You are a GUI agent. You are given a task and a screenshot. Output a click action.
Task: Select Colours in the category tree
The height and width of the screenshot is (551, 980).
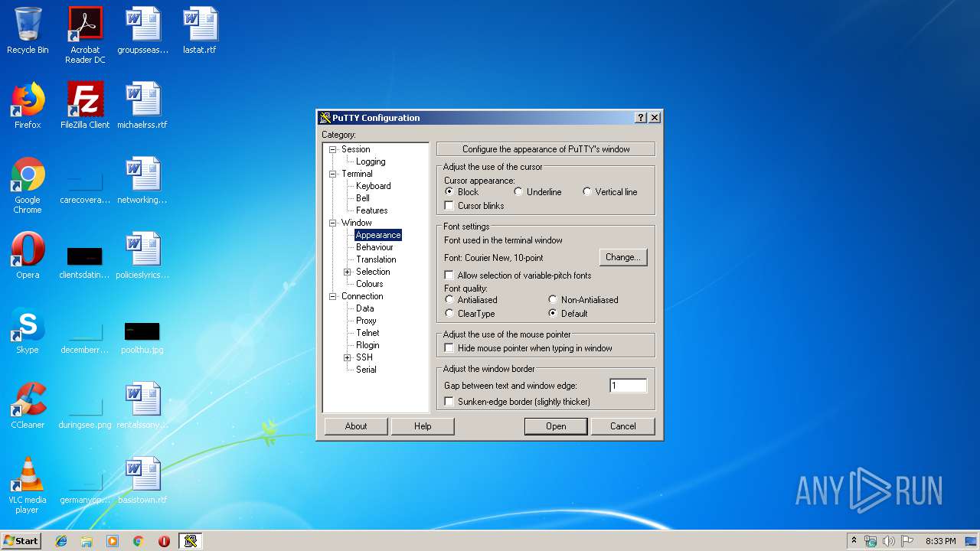(370, 284)
